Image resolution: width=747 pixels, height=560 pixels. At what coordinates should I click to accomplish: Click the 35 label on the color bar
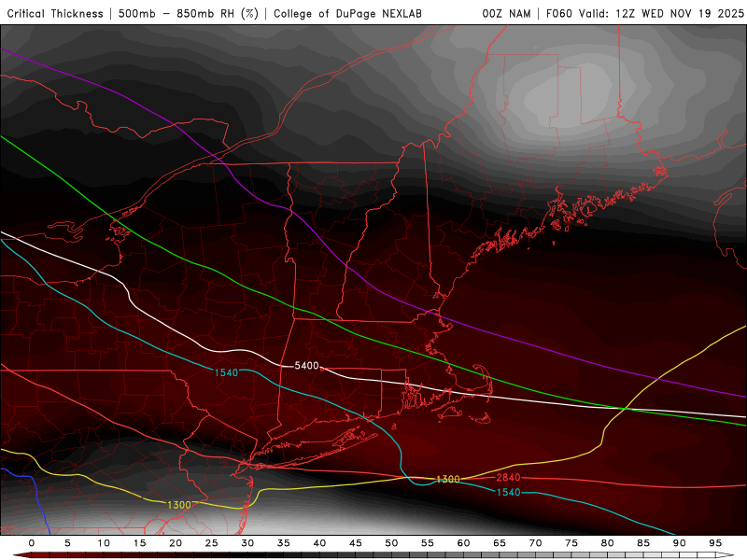284,543
